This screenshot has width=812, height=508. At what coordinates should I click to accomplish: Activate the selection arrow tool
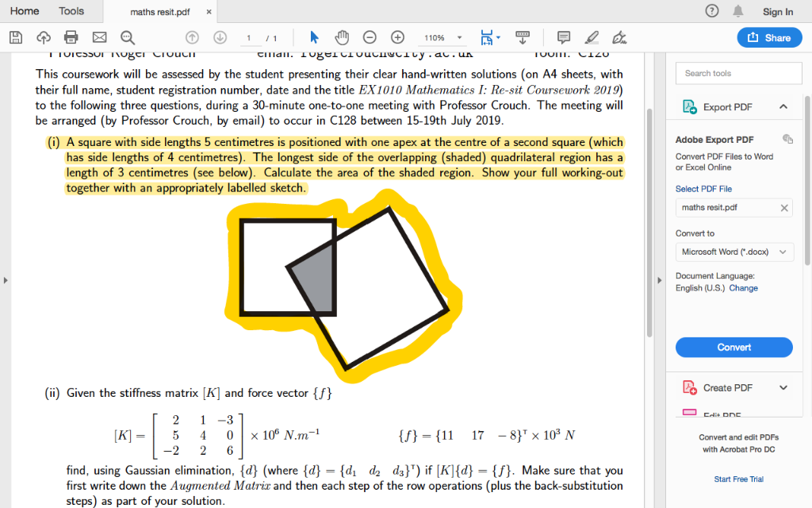[x=314, y=37]
